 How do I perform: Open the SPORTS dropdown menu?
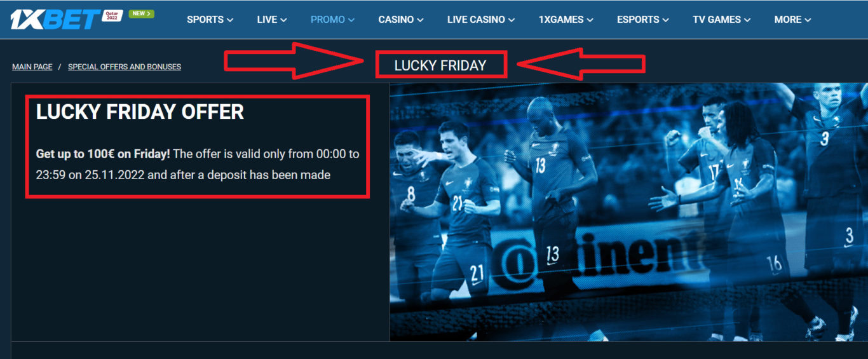pos(210,20)
